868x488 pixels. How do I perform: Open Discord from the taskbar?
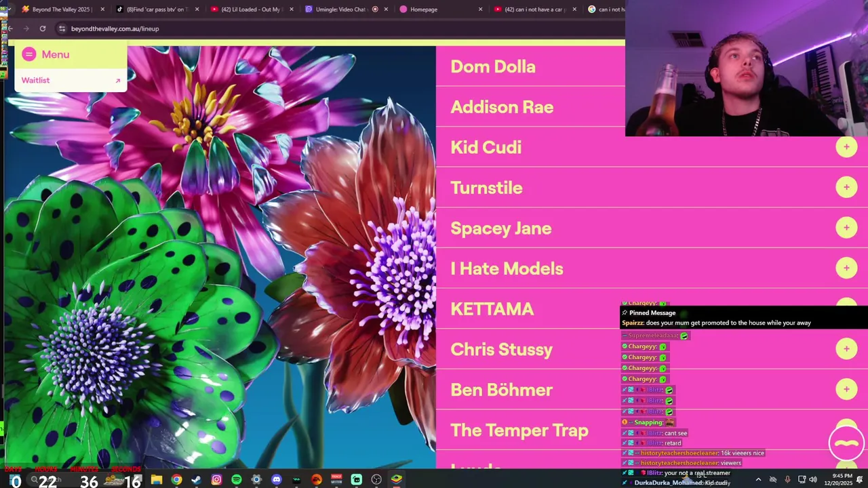[276, 480]
